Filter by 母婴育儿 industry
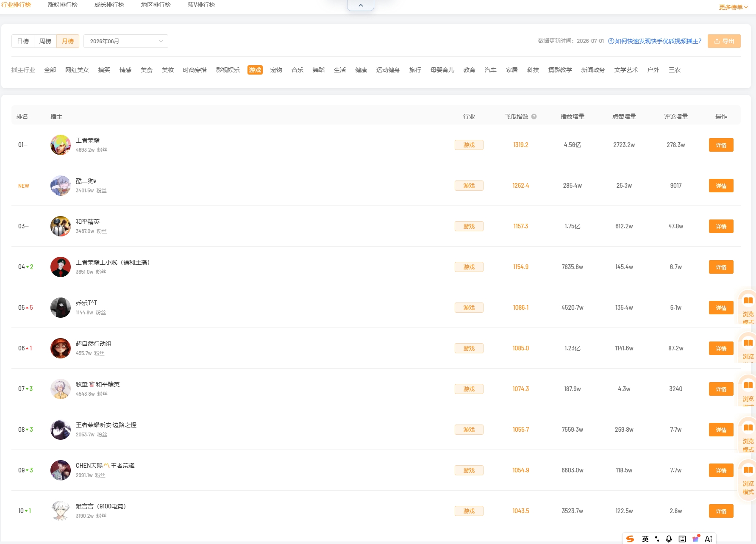The width and height of the screenshot is (756, 544). tap(442, 70)
